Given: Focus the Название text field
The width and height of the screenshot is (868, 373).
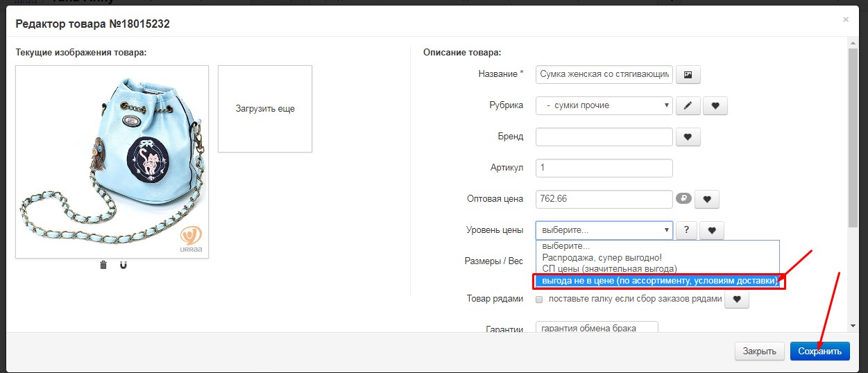Looking at the screenshot, I should pyautogui.click(x=604, y=74).
